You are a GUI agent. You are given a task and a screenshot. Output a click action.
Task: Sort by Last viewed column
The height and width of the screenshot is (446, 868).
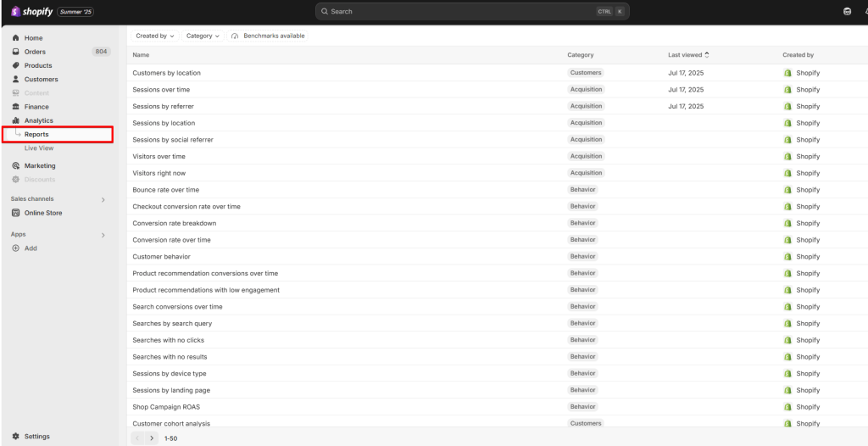click(x=688, y=55)
